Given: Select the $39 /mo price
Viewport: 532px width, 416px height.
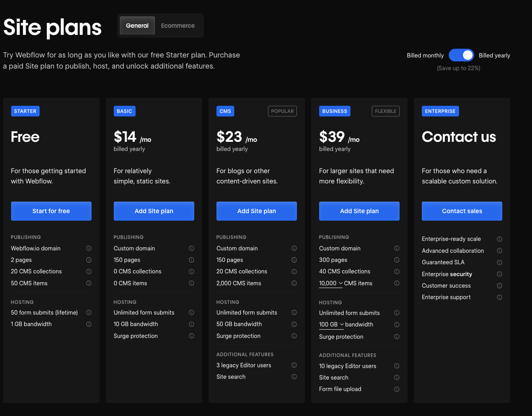Looking at the screenshot, I should click(339, 137).
